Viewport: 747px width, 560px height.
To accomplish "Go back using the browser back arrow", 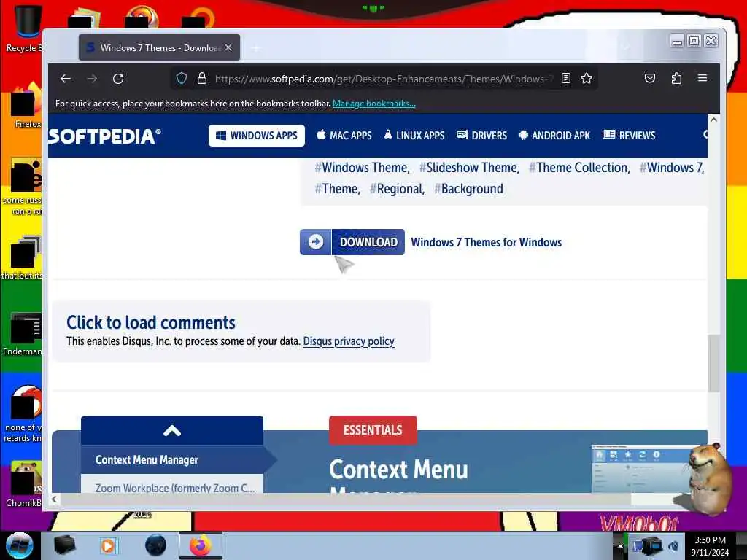I will click(66, 79).
